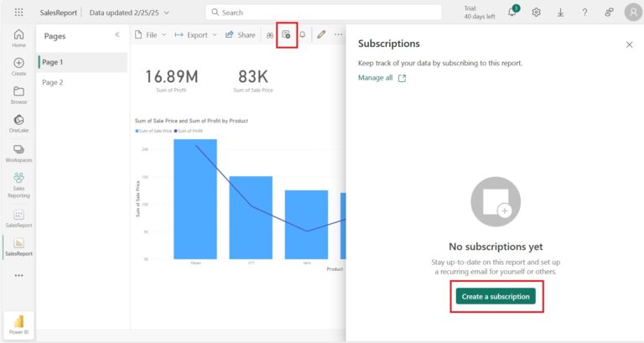Click the Sum of Sale Price legend swatch
This screenshot has height=343, width=644.
pos(137,131)
